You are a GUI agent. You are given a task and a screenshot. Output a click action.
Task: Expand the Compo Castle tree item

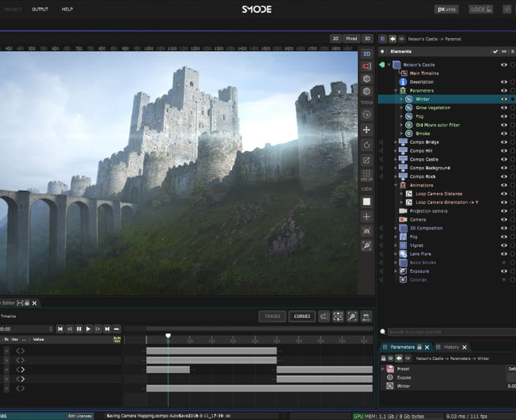[x=396, y=159]
